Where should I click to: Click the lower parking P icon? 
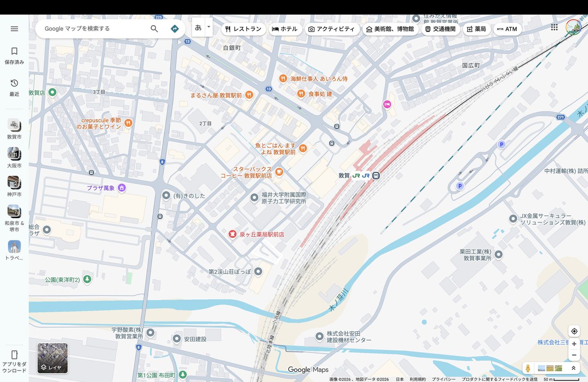pos(460,186)
